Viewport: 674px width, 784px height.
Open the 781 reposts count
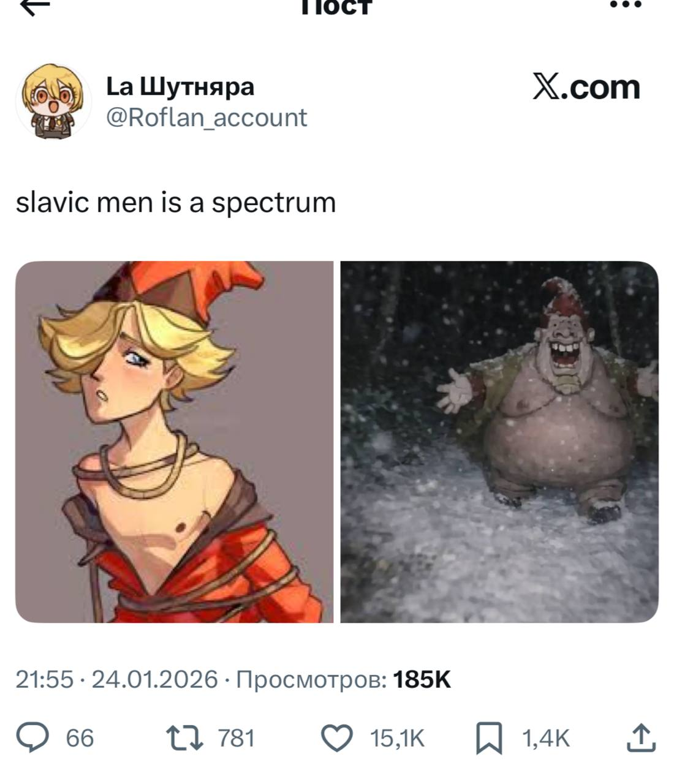point(236,738)
